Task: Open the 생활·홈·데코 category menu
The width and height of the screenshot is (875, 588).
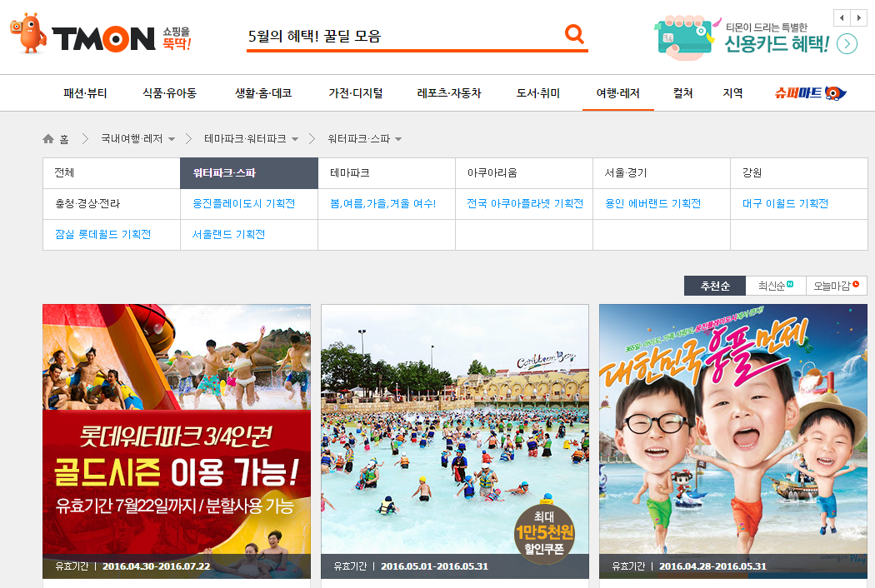Action: 262,93
